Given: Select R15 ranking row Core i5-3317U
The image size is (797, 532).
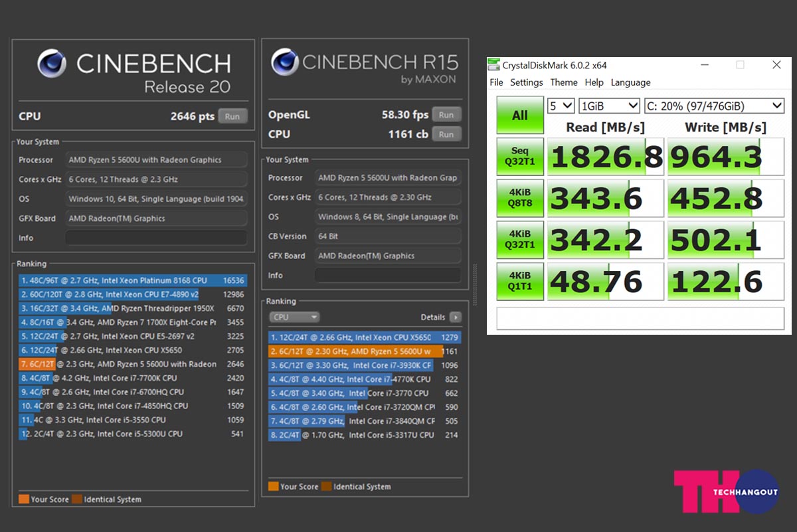Looking at the screenshot, I should point(365,435).
